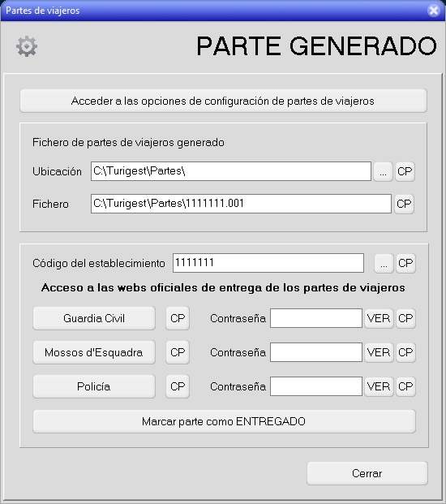Screen dimensions: 446x504
Task: Click the 'Fichero de partes de viajeros generado' text
Action: click(x=128, y=142)
